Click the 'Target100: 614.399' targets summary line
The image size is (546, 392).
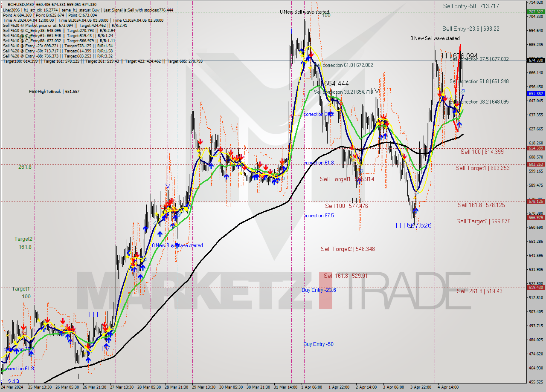103,61
